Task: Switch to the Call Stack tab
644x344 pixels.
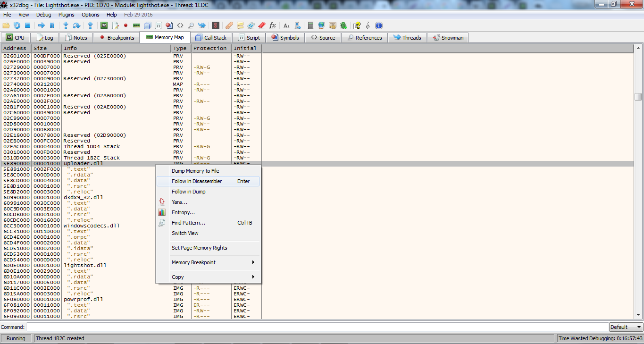Action: pos(211,38)
